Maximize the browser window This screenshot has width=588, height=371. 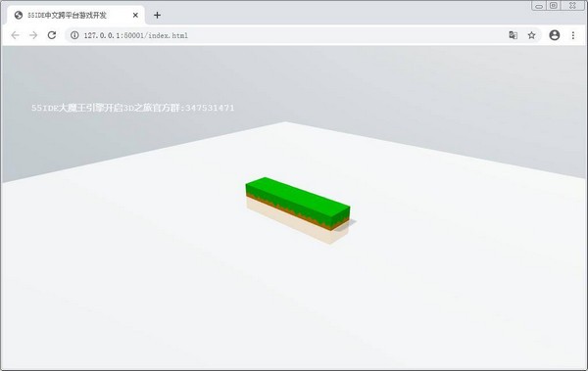coord(554,5)
